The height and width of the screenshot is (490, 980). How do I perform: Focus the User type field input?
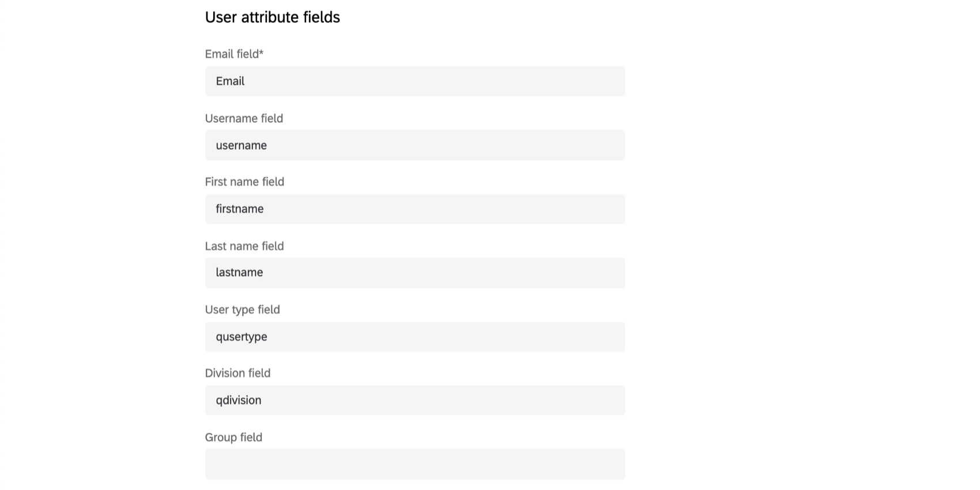[x=415, y=337]
